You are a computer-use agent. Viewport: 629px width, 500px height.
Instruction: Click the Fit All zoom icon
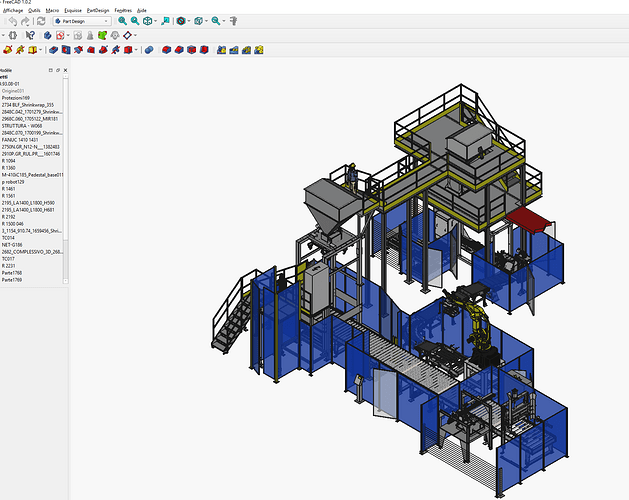click(x=123, y=21)
